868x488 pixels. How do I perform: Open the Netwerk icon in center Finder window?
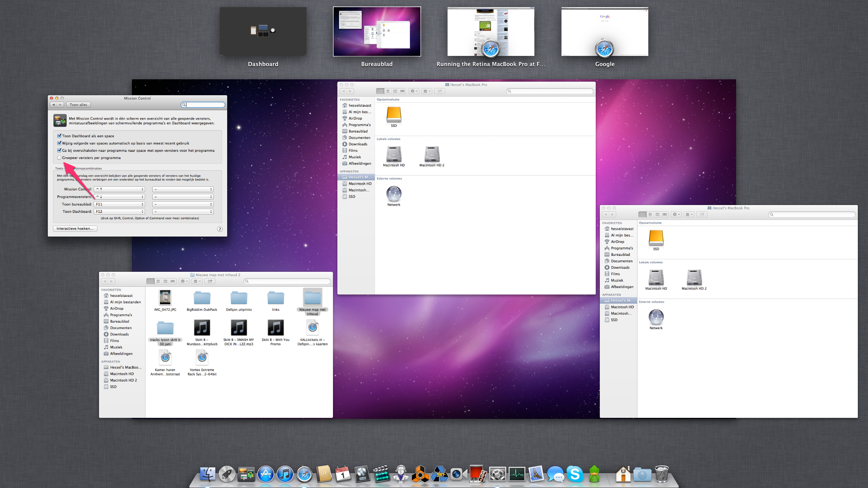(394, 194)
